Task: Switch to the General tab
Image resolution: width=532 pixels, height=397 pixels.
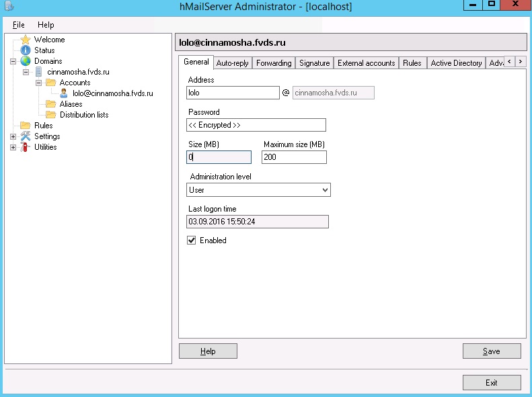Action: click(196, 62)
